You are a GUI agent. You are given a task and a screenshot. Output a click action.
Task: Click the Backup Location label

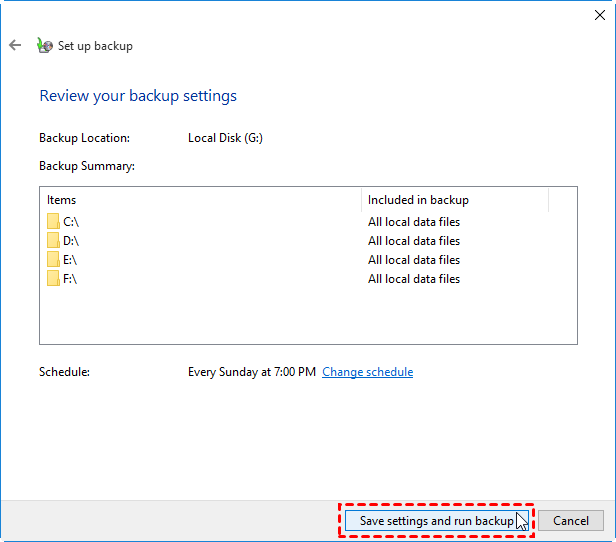84,138
